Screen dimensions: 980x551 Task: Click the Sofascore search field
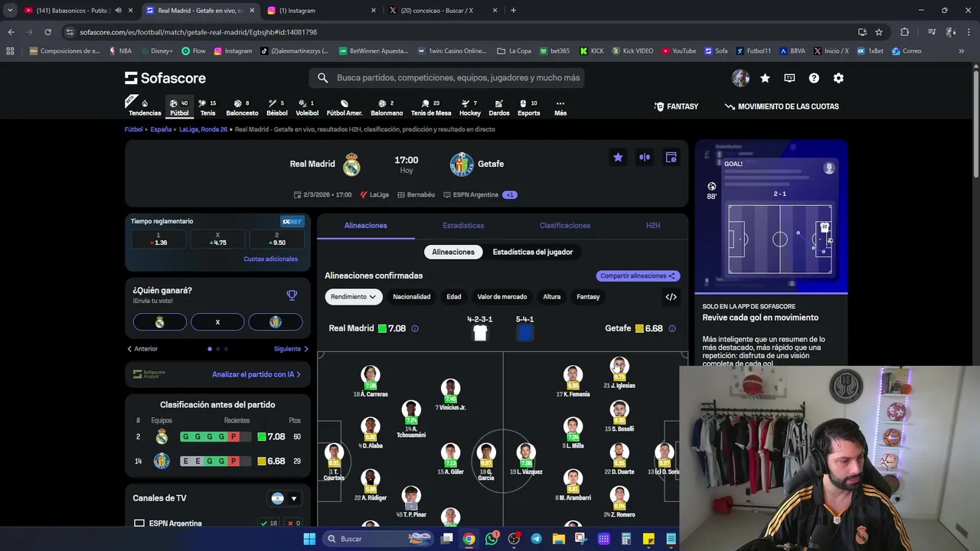point(447,78)
